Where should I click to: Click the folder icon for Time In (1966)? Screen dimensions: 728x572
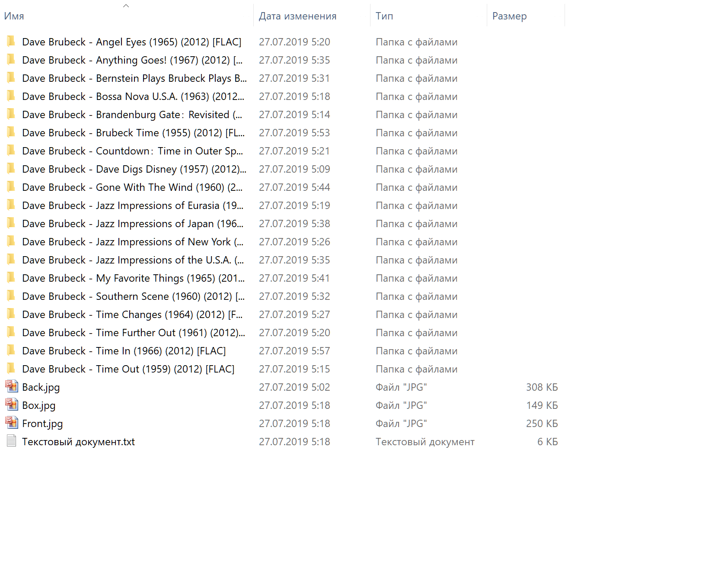coord(11,350)
